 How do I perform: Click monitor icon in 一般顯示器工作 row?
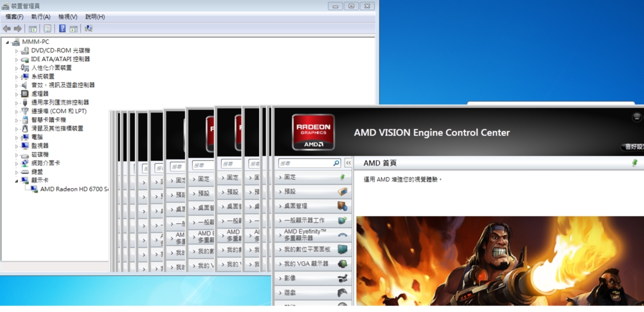343,220
